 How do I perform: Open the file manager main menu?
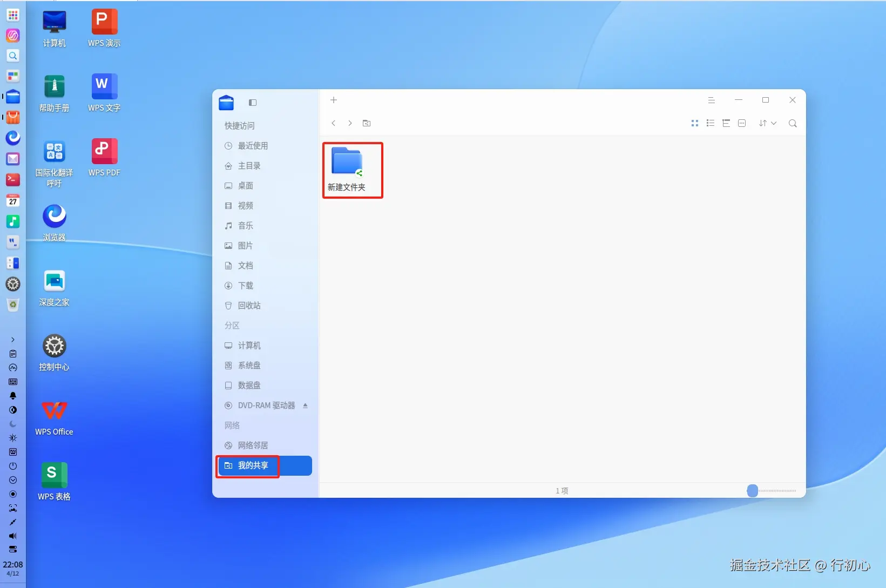(x=712, y=100)
